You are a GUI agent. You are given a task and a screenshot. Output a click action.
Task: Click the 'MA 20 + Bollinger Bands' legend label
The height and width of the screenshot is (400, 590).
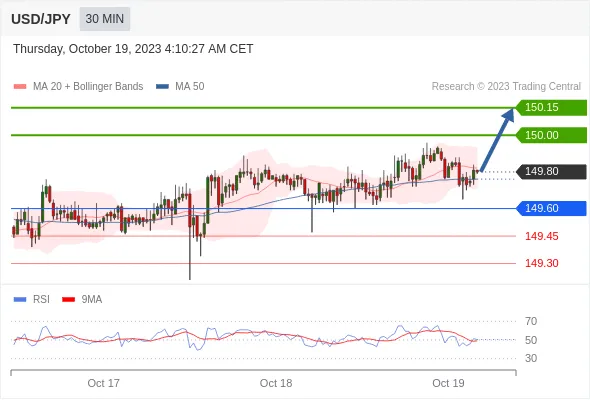pos(88,87)
